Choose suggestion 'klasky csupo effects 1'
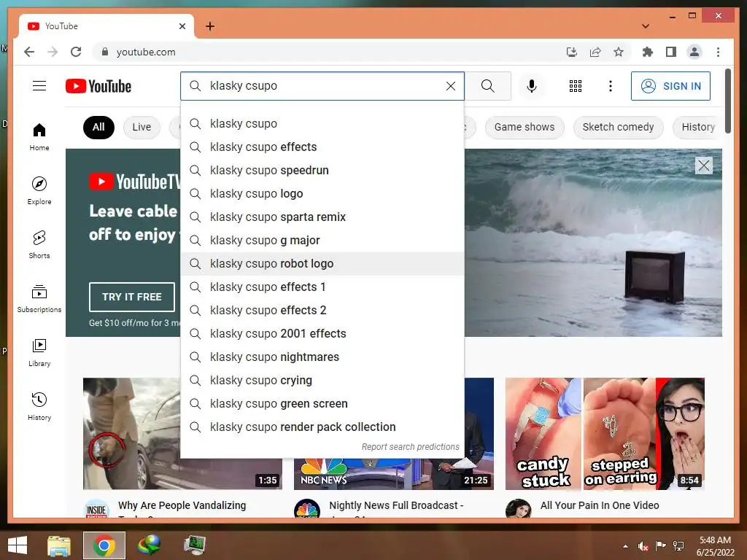The width and height of the screenshot is (747, 560). [322, 287]
